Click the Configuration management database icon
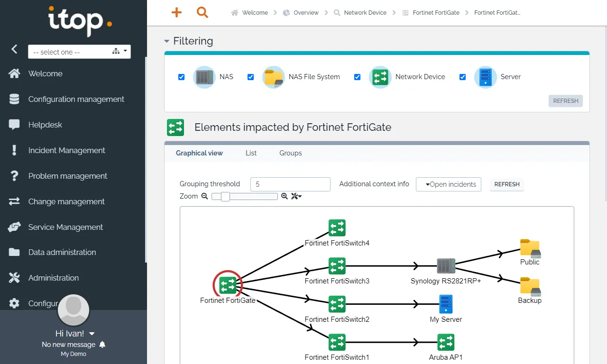The image size is (607, 364). point(14,99)
